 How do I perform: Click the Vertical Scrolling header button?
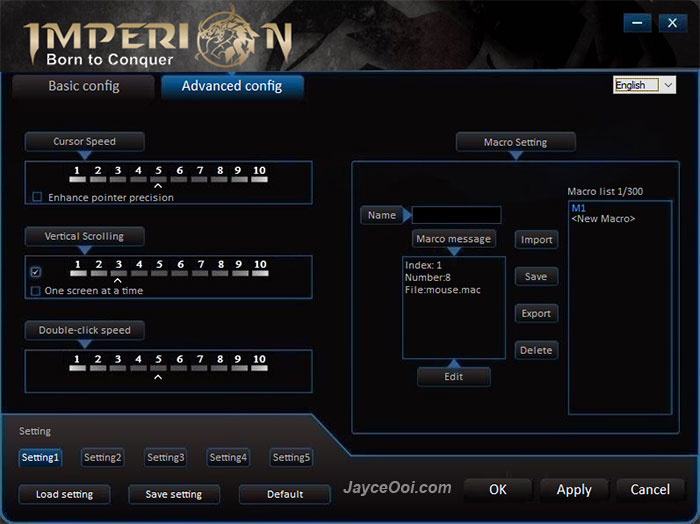84,236
